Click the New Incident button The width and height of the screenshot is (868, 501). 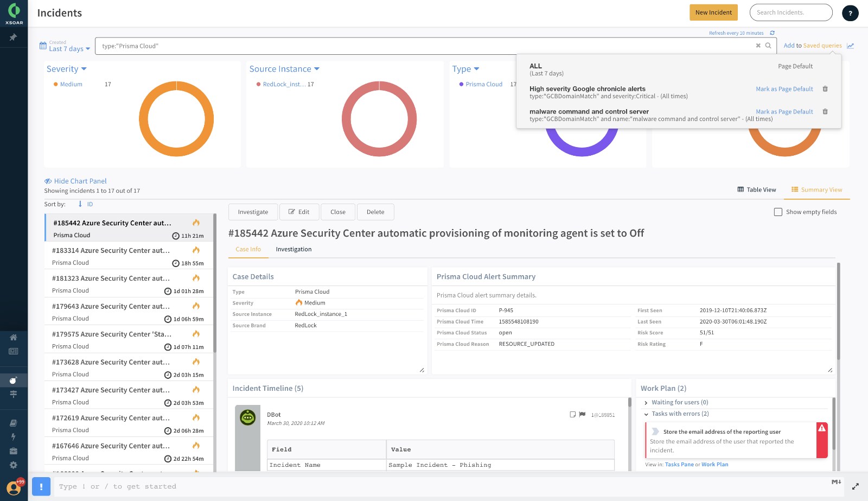[713, 12]
